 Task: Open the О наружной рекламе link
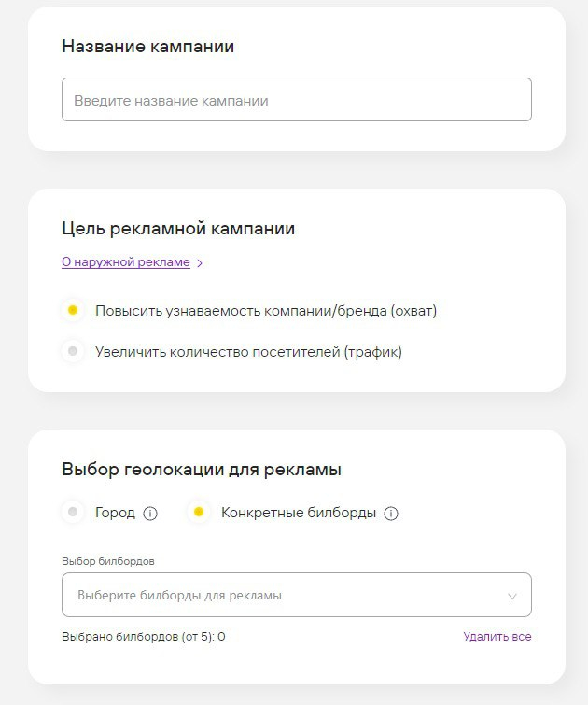click(x=126, y=262)
